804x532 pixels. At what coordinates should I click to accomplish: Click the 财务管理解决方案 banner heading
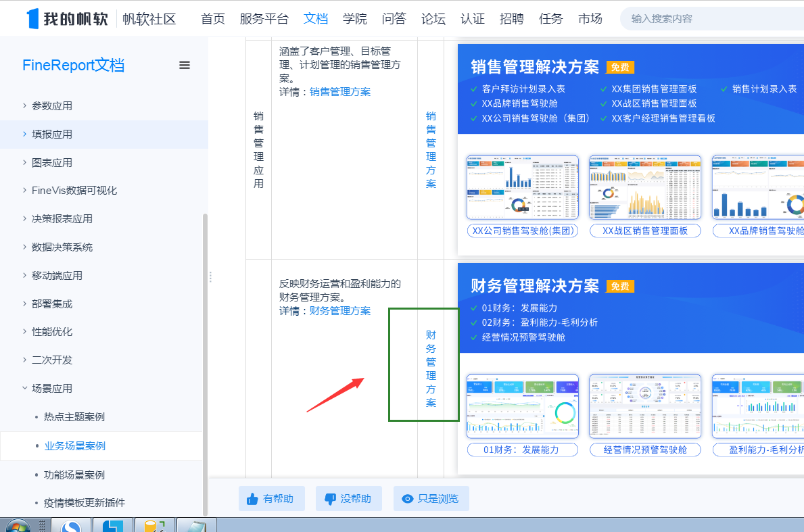tap(535, 286)
